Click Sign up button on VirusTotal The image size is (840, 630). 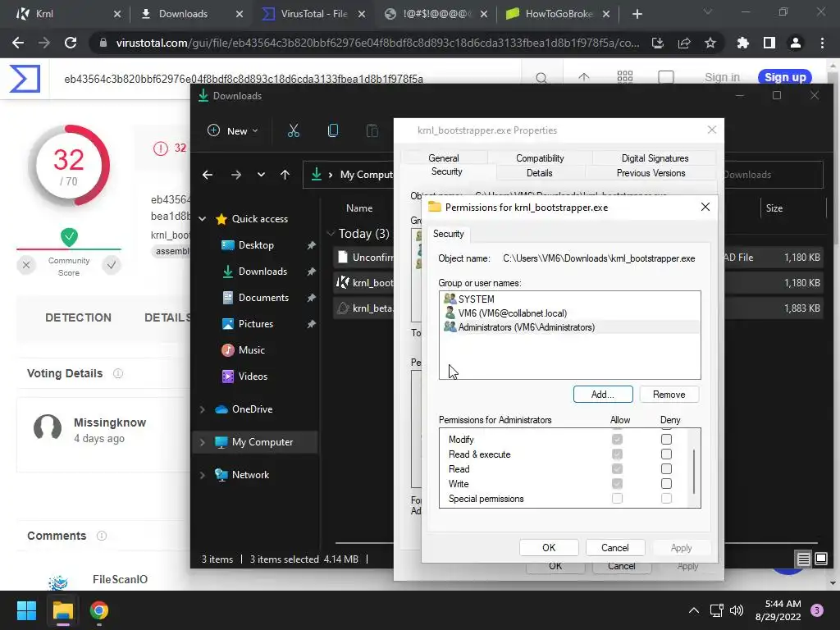click(785, 77)
